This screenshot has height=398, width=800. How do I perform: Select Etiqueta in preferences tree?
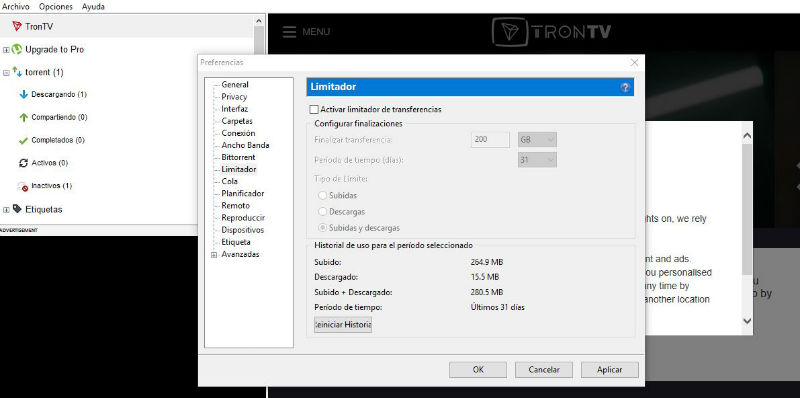point(236,242)
